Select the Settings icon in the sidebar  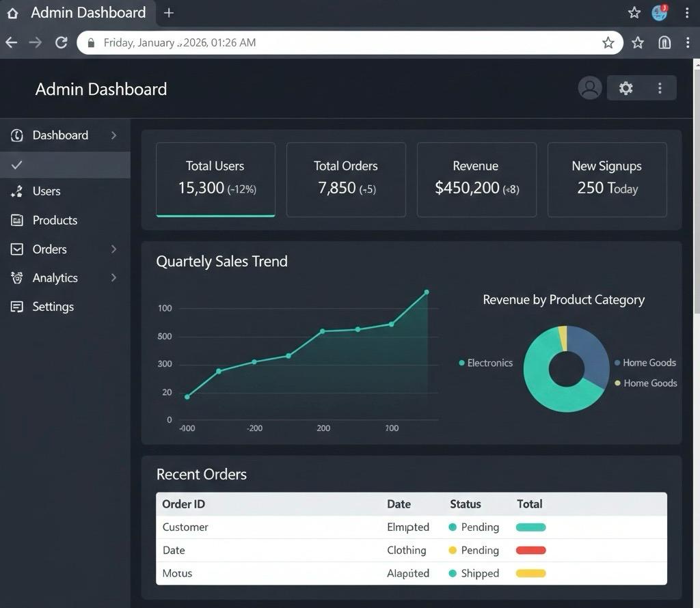click(x=16, y=307)
